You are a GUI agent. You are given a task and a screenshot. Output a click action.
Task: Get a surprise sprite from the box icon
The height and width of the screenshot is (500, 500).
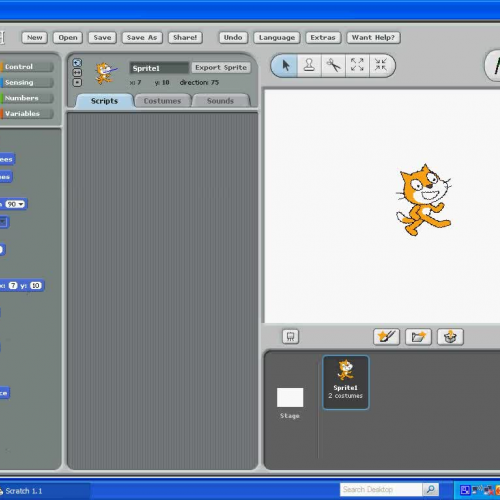450,337
